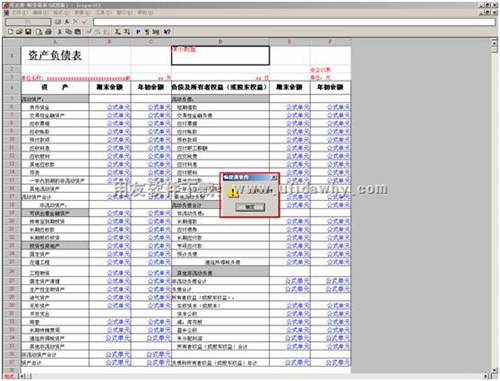Open the 数据 (Data) menu
500x381 pixels.
tap(82, 13)
